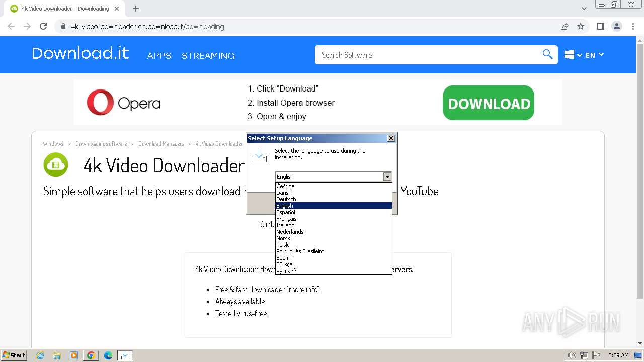Click the Windows breadcrumb link

coord(53,144)
